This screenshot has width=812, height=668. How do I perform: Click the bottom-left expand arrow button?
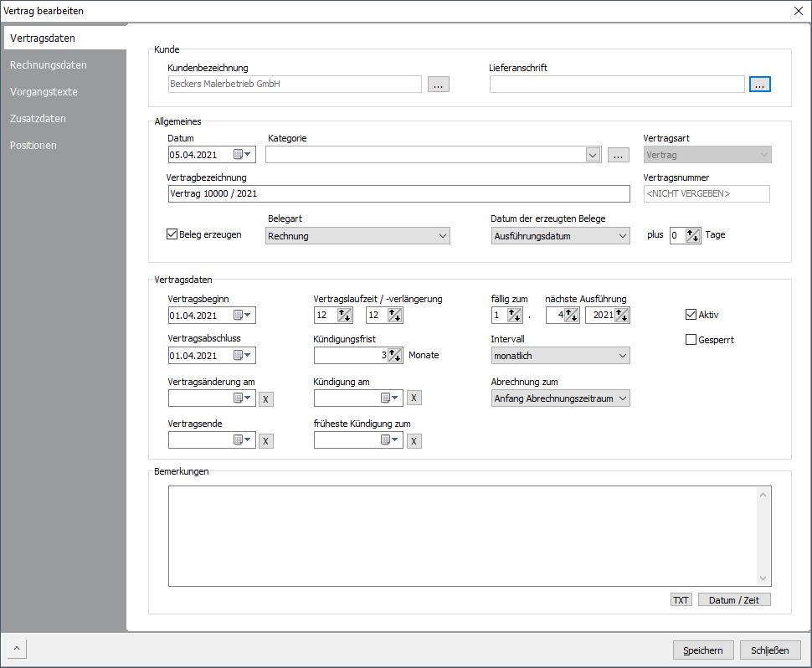pyautogui.click(x=16, y=648)
